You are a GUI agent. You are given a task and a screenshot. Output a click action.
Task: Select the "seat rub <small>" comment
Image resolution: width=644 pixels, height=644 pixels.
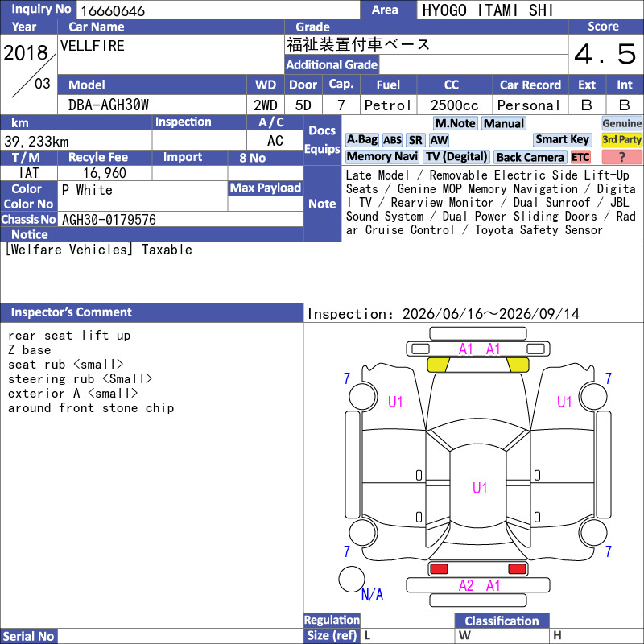coord(66,365)
